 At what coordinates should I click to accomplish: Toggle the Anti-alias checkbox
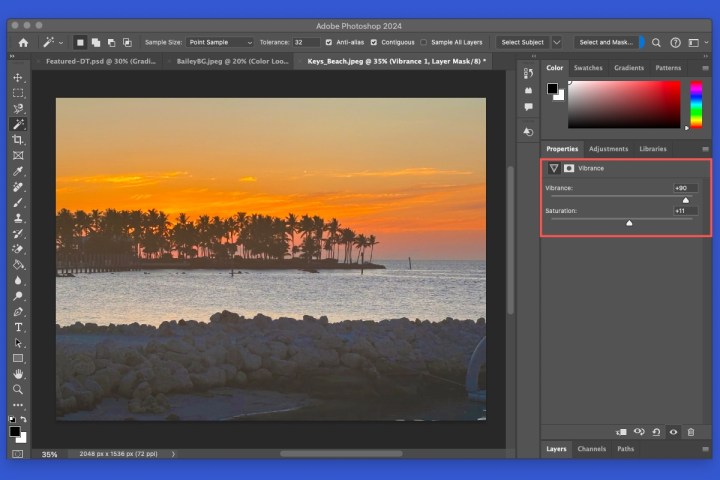point(329,43)
